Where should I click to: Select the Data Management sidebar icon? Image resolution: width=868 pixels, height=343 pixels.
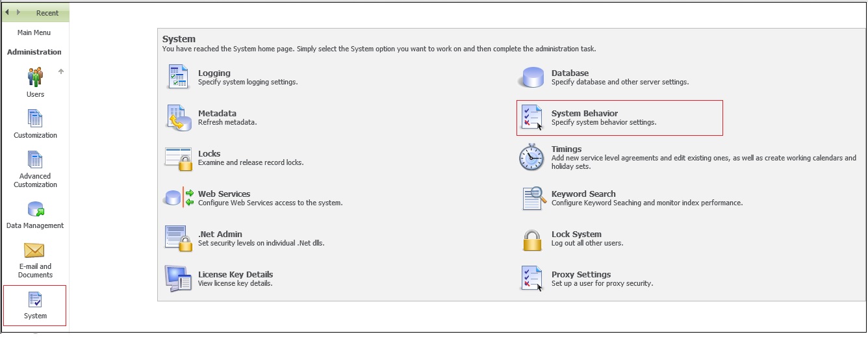35,209
